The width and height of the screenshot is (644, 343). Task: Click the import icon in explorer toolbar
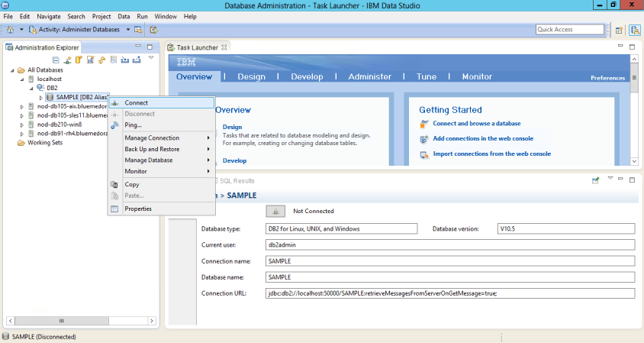pos(125,60)
